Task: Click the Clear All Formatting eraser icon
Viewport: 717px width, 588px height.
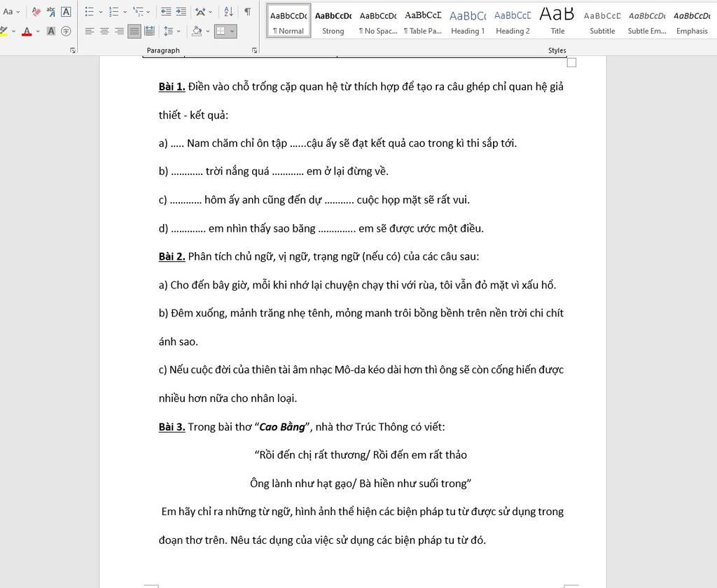Action: point(36,12)
